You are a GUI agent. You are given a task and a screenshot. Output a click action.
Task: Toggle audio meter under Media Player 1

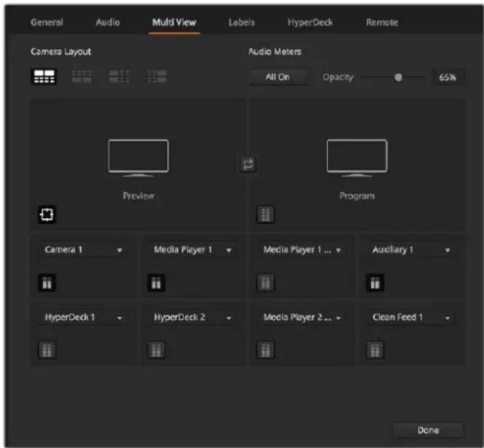pos(156,283)
